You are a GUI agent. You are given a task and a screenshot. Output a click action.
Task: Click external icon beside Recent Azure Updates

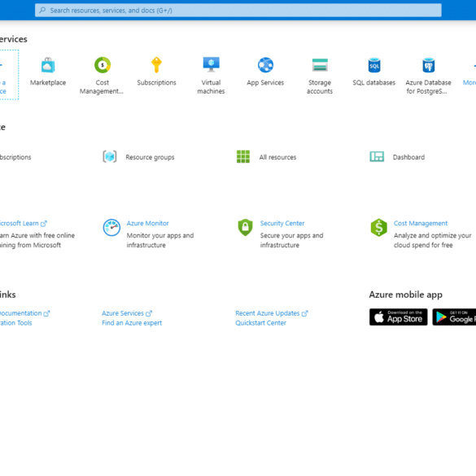[305, 313]
